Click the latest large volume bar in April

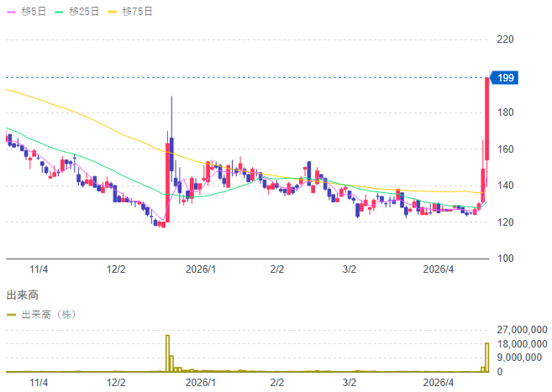487,358
